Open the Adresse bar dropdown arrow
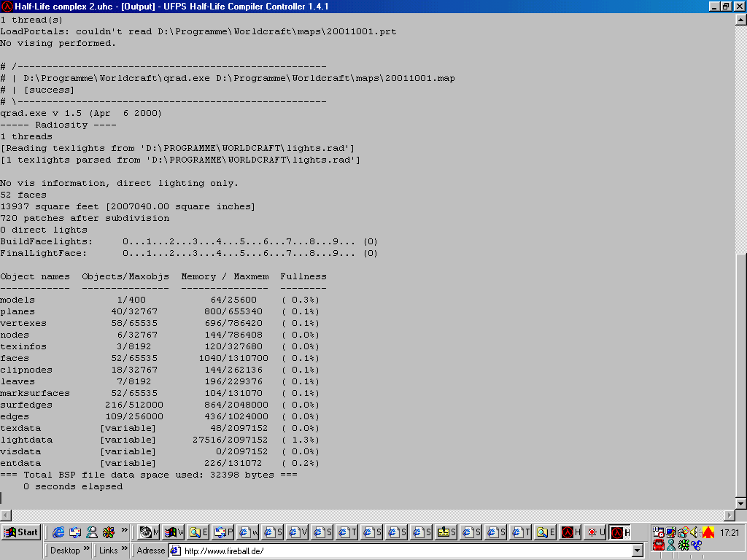Screen dimensions: 747x560 (638, 551)
